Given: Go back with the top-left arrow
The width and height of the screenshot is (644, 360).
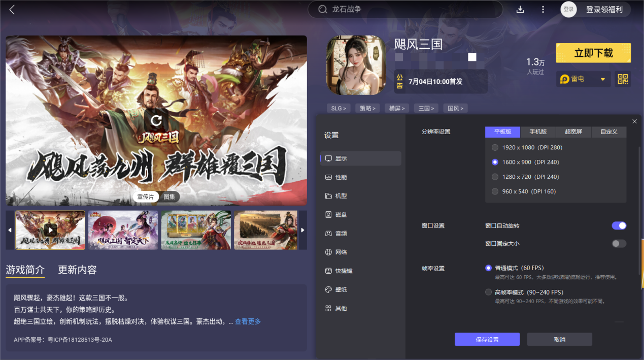Looking at the screenshot, I should click(x=12, y=10).
